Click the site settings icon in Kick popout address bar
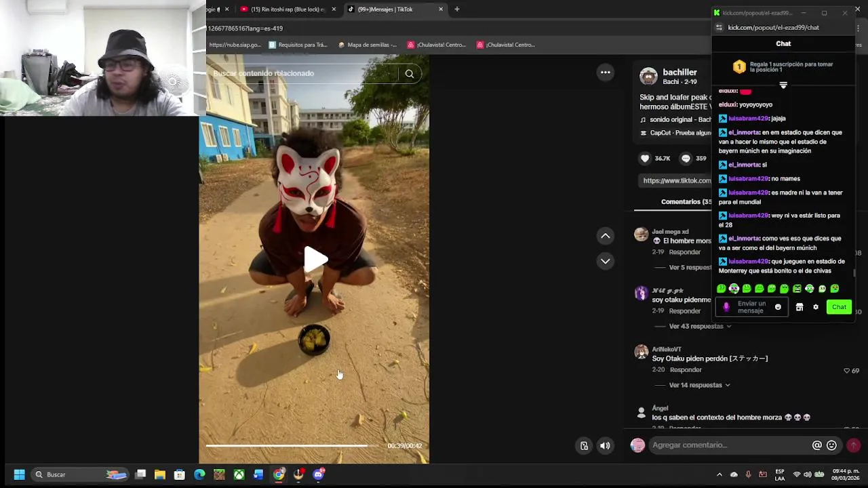 pyautogui.click(x=719, y=28)
